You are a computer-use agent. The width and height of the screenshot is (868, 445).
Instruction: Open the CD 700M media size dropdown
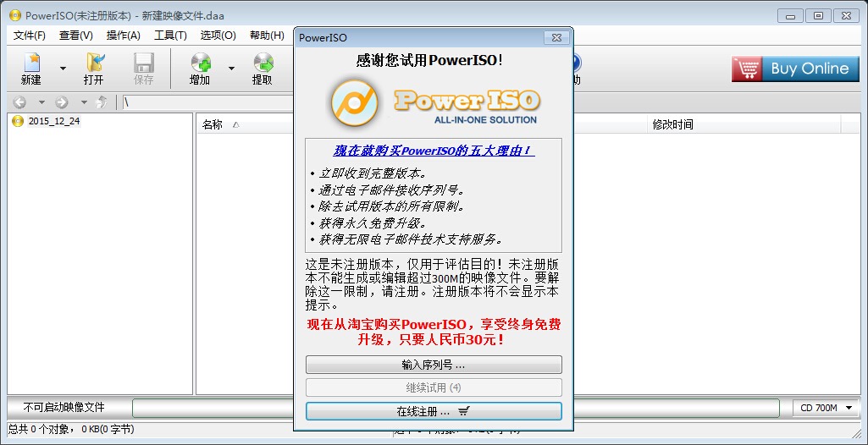826,409
